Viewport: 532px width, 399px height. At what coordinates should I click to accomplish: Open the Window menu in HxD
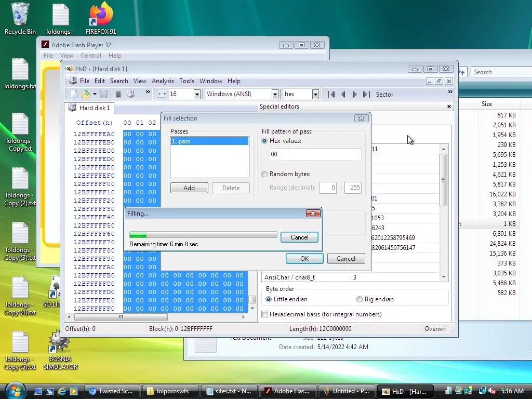point(211,81)
